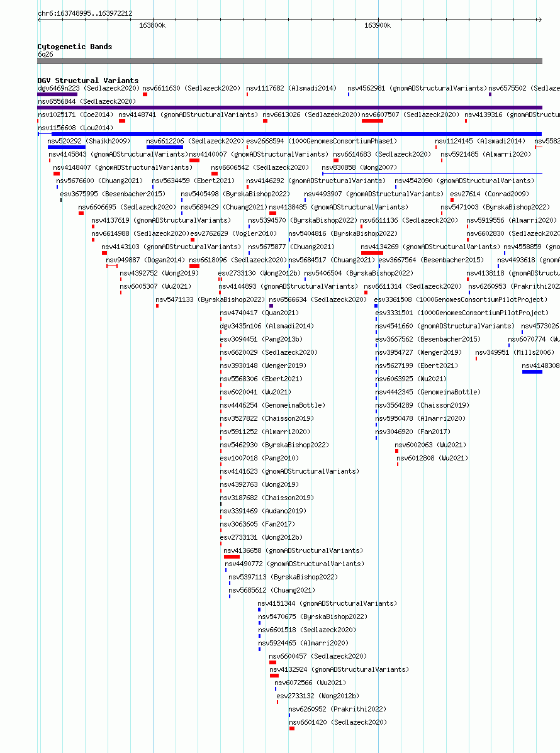Select the purple nsv6556844 variant bar
Viewport: 560px width, 753px height.
289,108
